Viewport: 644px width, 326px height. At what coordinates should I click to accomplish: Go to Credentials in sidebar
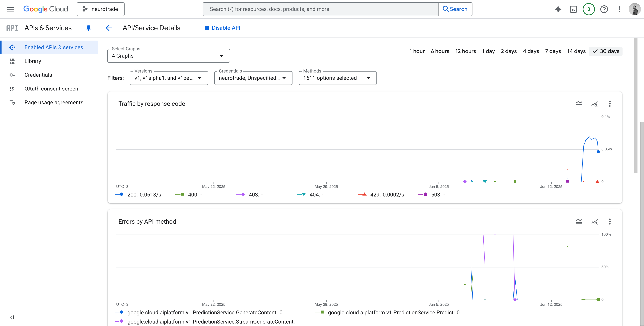pos(38,75)
